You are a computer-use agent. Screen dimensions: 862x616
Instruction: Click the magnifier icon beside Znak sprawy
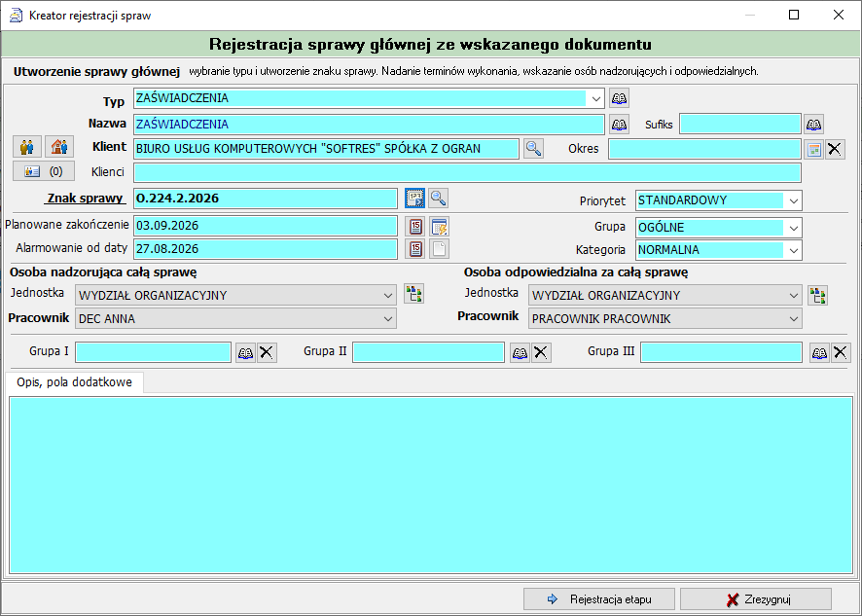pos(438,198)
